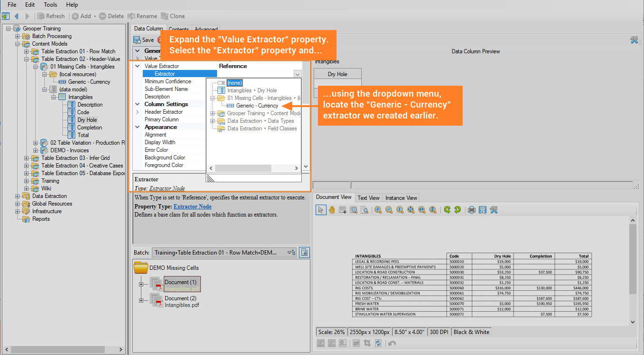The height and width of the screenshot is (355, 644).
Task: Rotate the document with the green clockwise arrow
Action: tap(447, 209)
